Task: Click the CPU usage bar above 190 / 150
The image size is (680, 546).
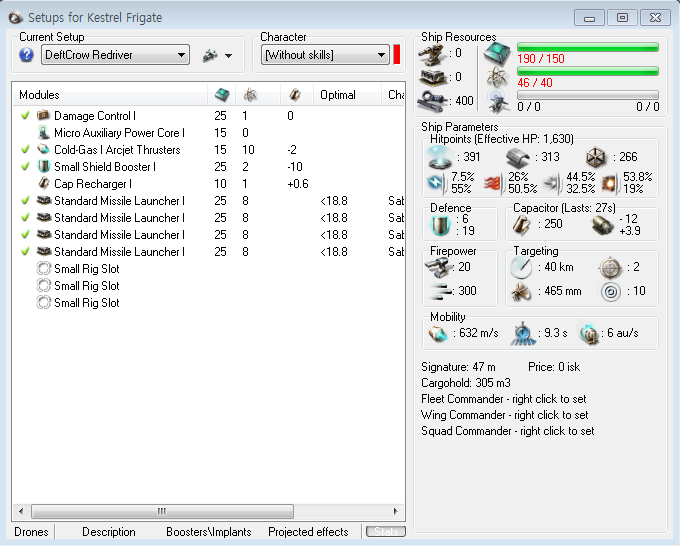Action: click(588, 47)
